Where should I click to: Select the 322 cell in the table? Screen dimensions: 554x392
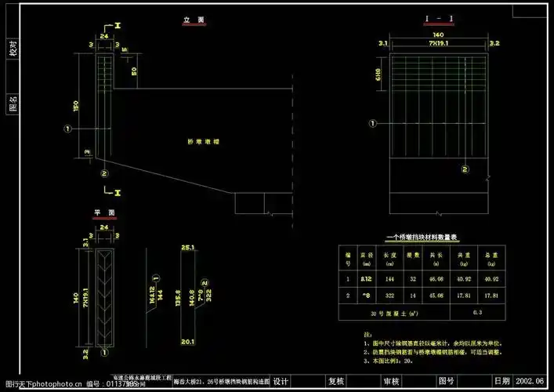click(389, 296)
